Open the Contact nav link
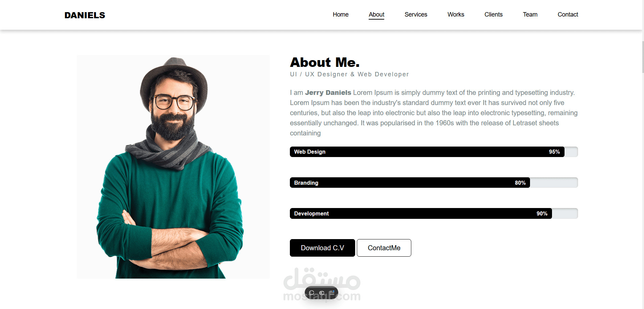This screenshot has height=309, width=644. [568, 15]
